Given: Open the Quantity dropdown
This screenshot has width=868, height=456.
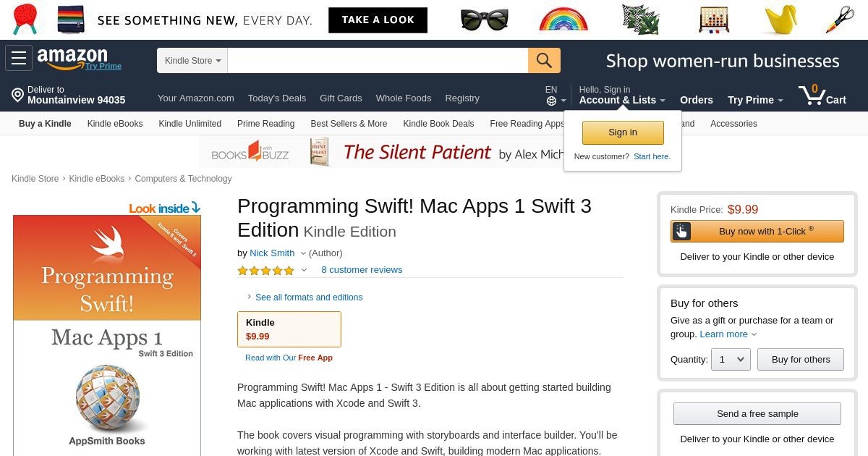Looking at the screenshot, I should coord(731,359).
